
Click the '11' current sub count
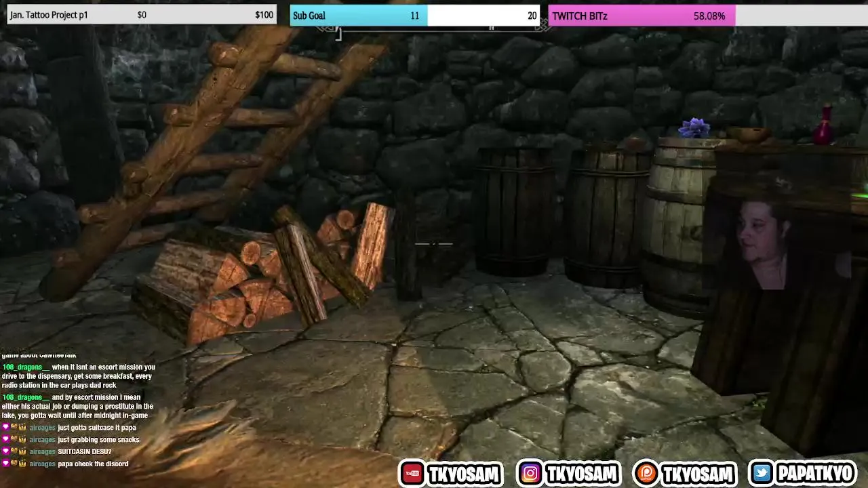pyautogui.click(x=414, y=16)
